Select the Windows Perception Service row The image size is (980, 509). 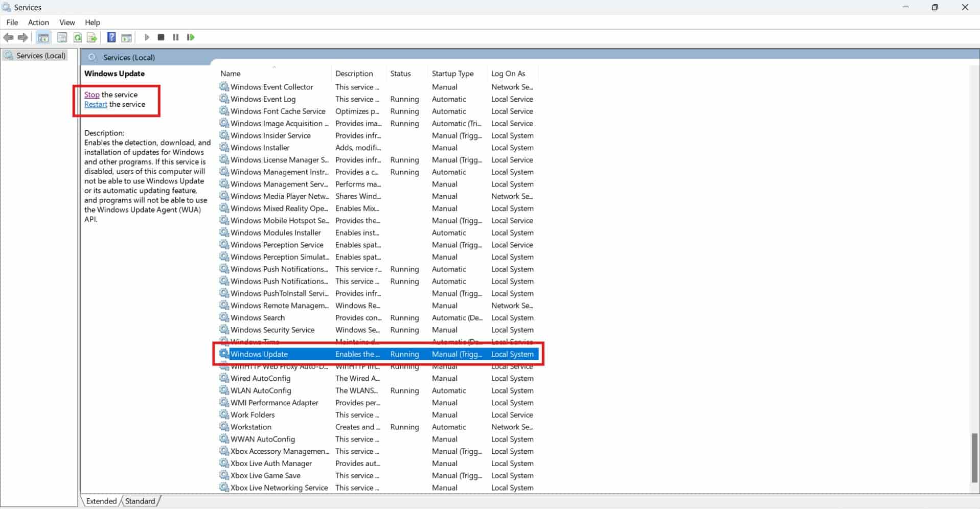(x=378, y=245)
